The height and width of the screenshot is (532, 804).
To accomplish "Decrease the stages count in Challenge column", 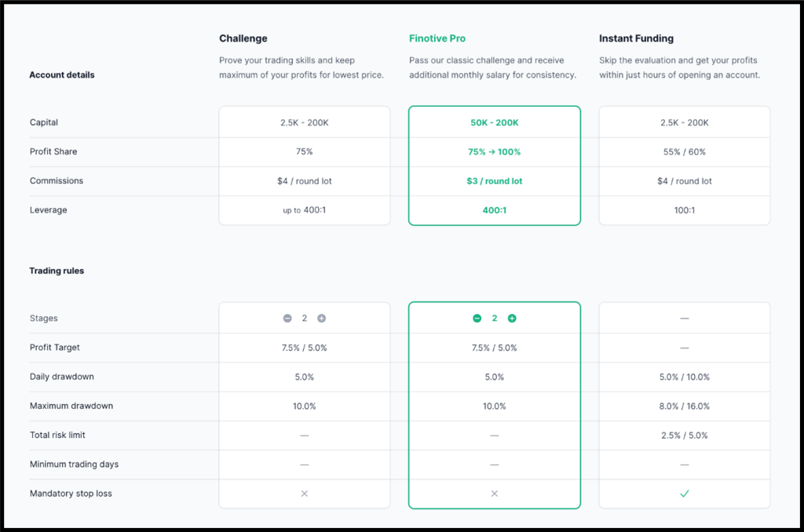I will click(287, 319).
